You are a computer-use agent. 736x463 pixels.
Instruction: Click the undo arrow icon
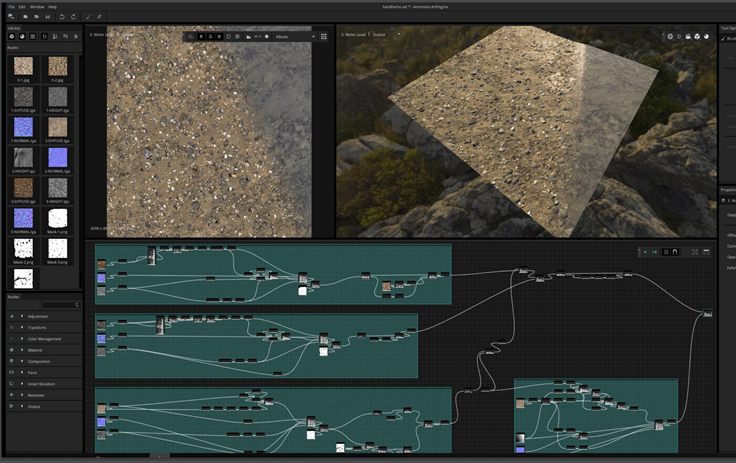(x=62, y=17)
